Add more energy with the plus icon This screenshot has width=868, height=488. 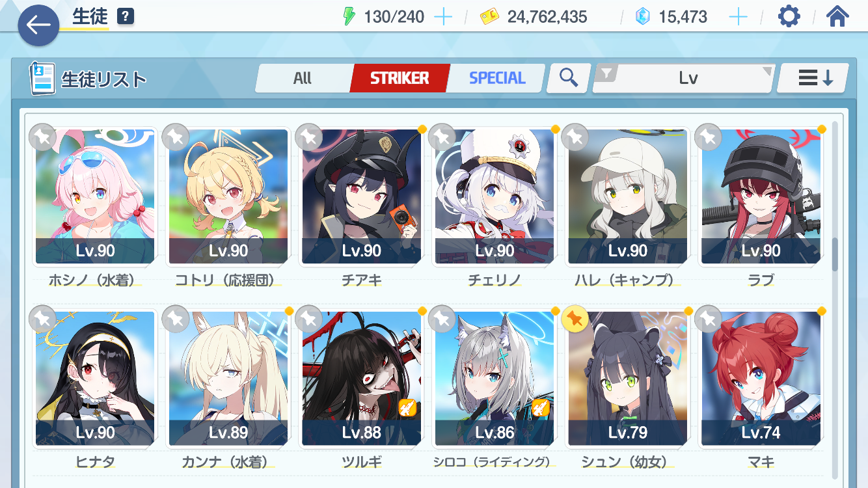(x=442, y=17)
